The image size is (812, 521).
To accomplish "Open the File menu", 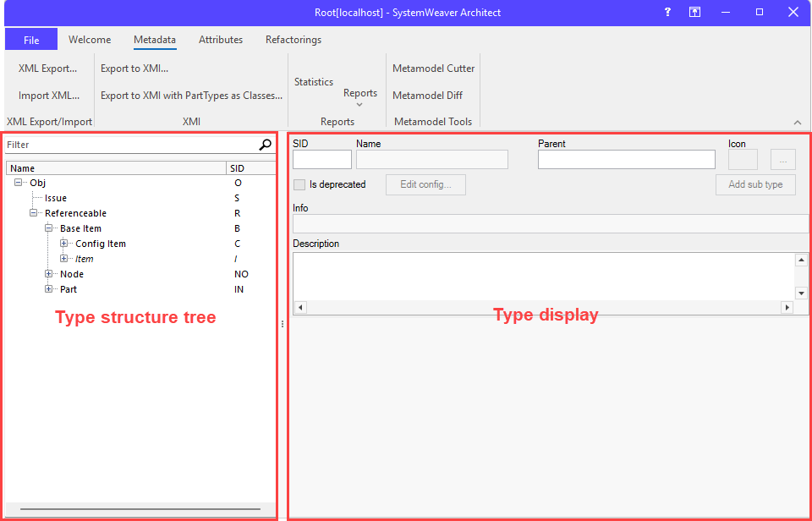I will point(31,40).
